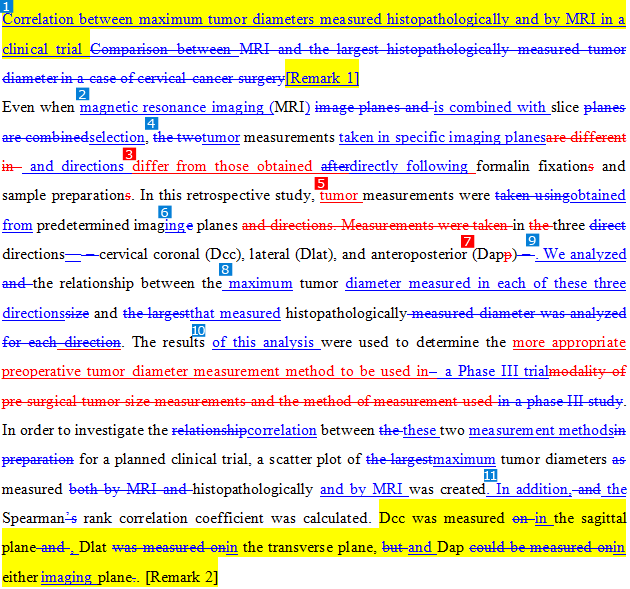
Task: Click the struck-through word "preparation" before "for a planned"
Action: point(38,459)
